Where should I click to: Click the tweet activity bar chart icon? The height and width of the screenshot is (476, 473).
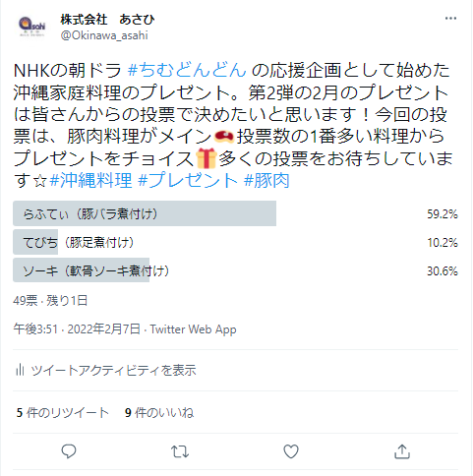[x=20, y=370]
